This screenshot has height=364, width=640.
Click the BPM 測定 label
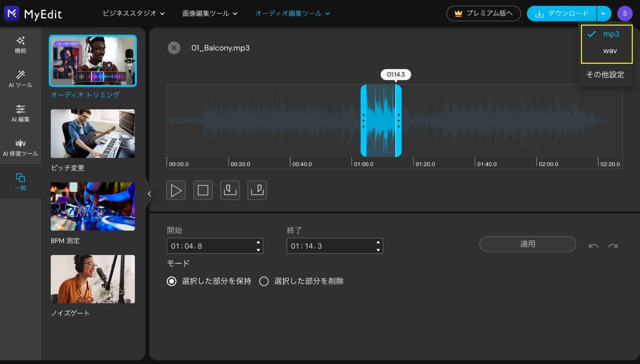(65, 241)
